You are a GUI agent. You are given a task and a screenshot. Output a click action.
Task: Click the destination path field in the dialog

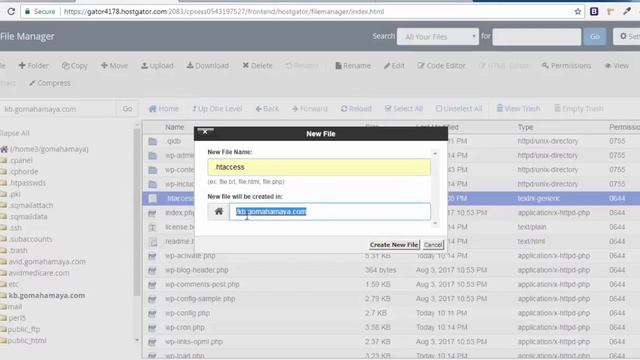[330, 211]
